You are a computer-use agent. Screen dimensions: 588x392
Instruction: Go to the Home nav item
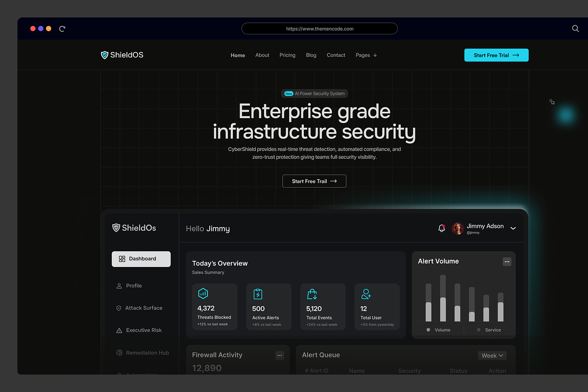[x=238, y=55]
